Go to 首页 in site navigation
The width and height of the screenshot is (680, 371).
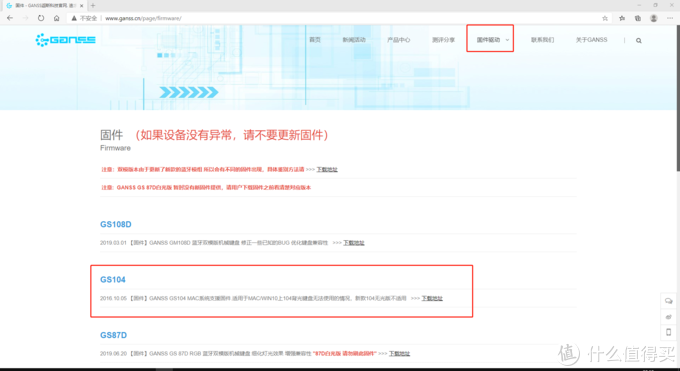click(x=315, y=40)
